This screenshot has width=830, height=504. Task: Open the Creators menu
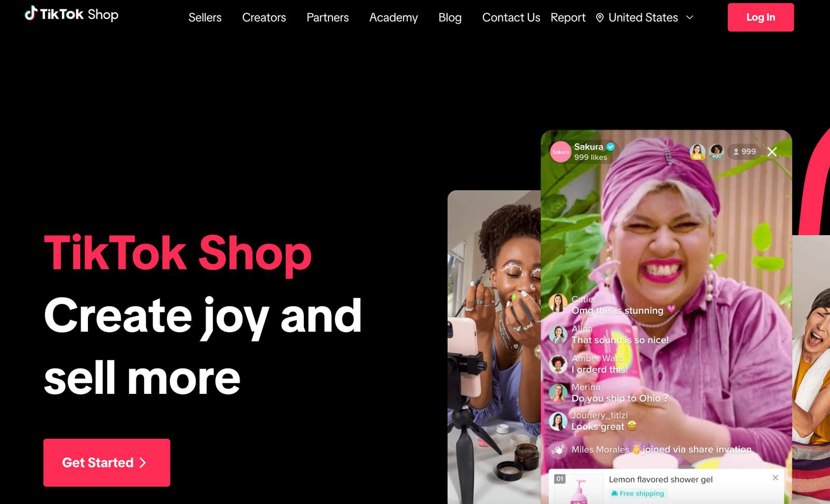pos(264,18)
